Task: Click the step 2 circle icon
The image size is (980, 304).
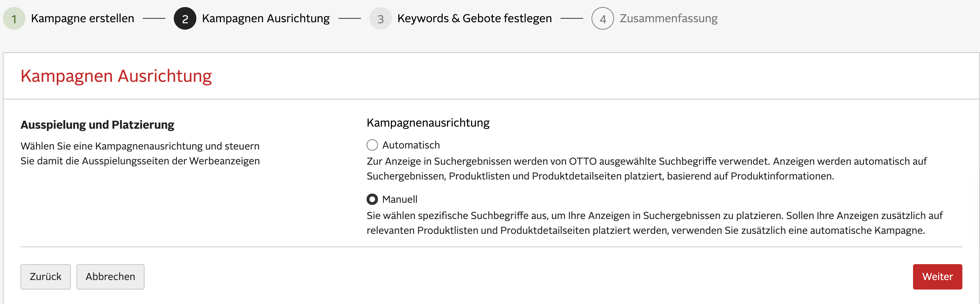Action: coord(185,19)
